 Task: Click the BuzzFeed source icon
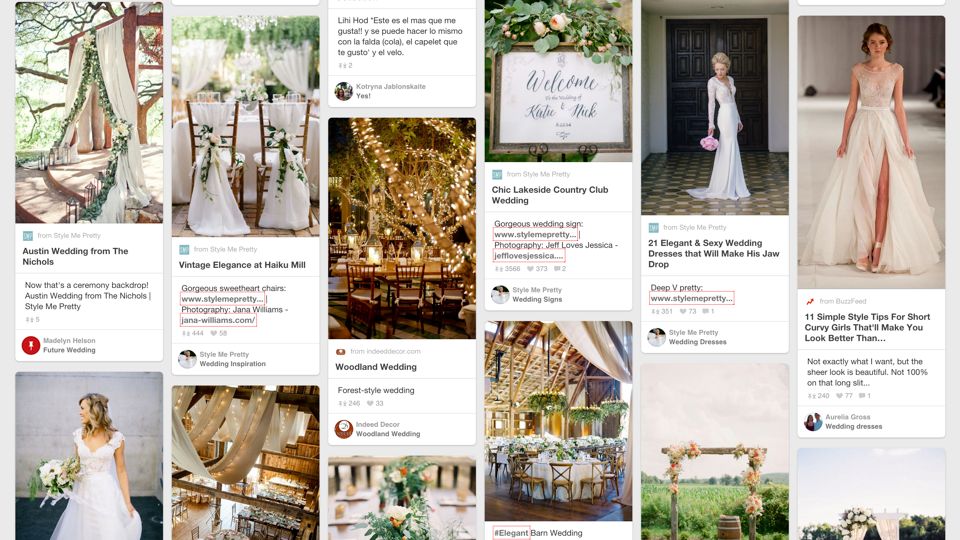(810, 301)
